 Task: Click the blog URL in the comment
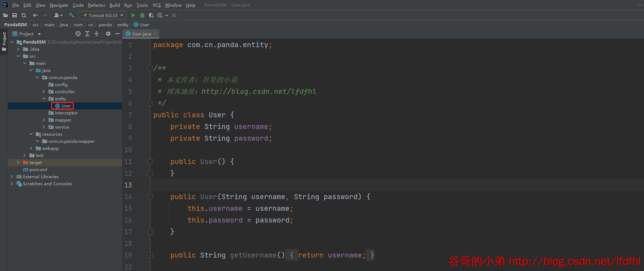(x=259, y=91)
